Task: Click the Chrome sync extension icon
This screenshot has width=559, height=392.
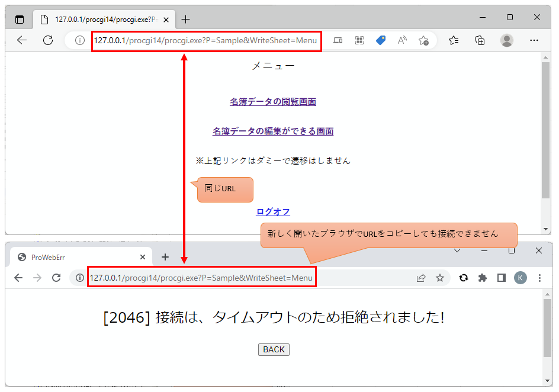Action: [464, 278]
